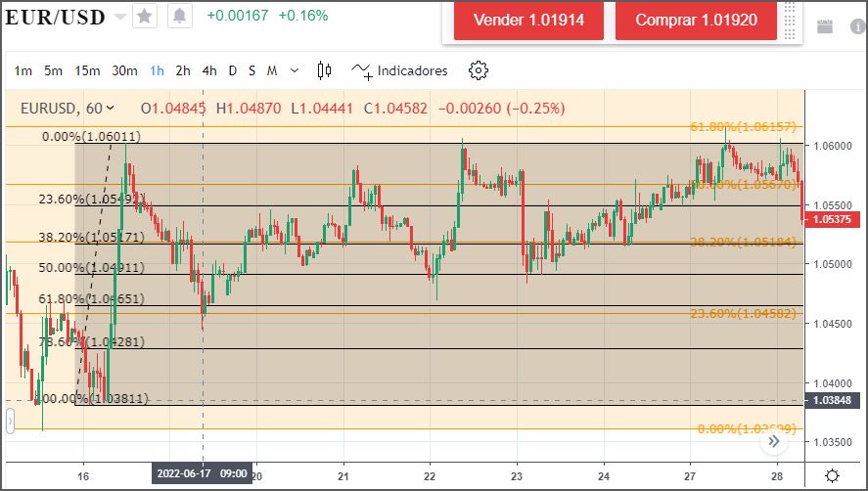
Task: Open the Indicadores menu
Action: coord(400,70)
